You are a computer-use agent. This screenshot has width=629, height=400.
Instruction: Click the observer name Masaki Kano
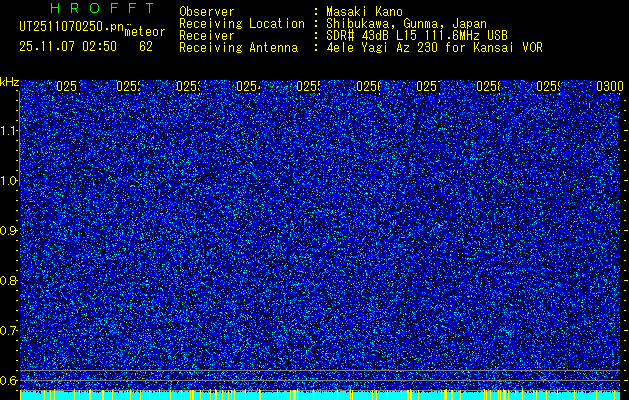[364, 12]
